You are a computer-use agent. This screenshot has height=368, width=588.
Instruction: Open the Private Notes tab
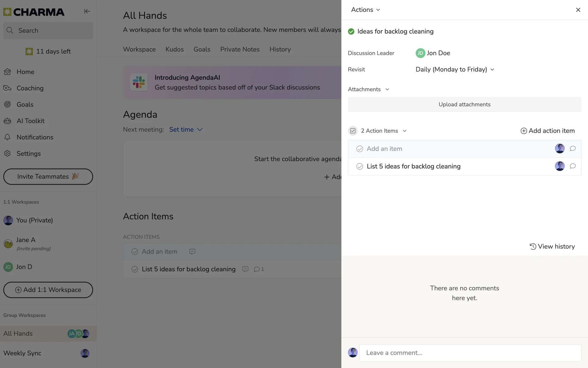pyautogui.click(x=239, y=49)
